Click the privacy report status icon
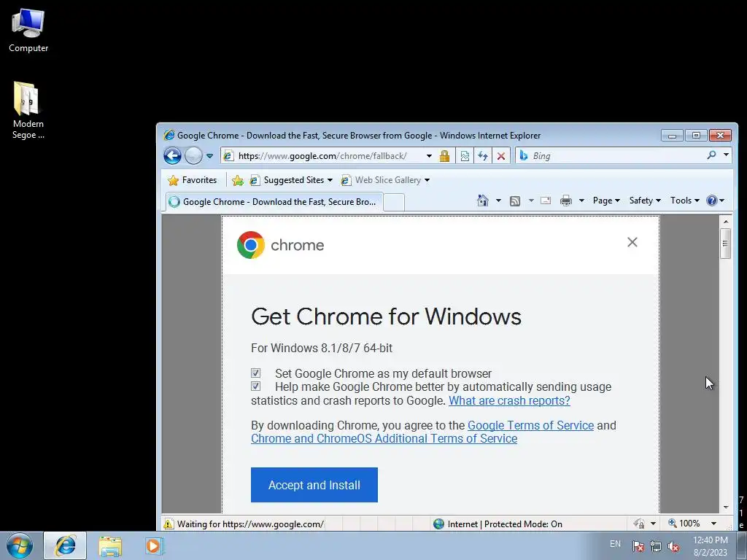747x560 pixels. 639,524
